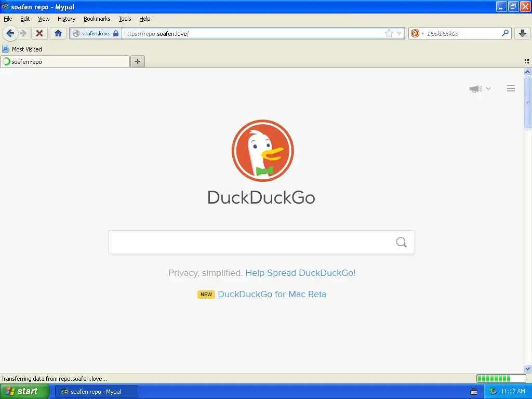
Task: Minimize the Mypal browser window
Action: coord(501,6)
